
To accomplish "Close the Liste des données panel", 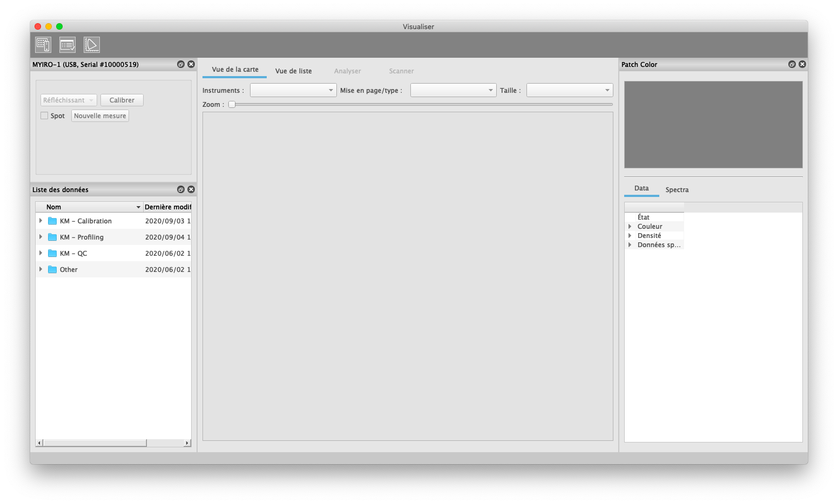I will tap(191, 189).
